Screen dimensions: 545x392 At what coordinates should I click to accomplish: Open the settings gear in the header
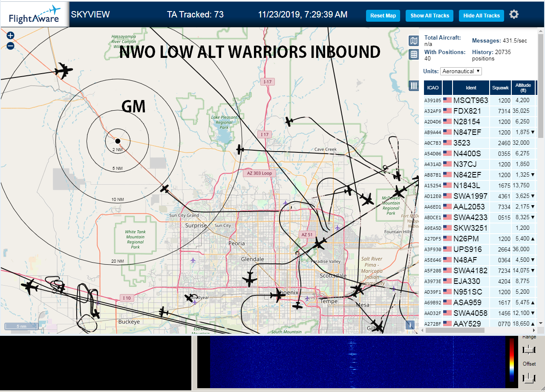coord(514,14)
